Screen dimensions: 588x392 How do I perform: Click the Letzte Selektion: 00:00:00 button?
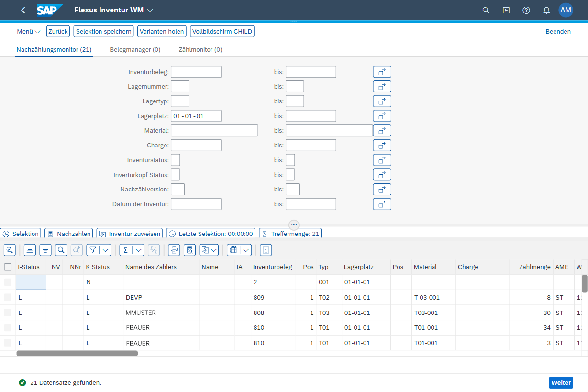[211, 234]
